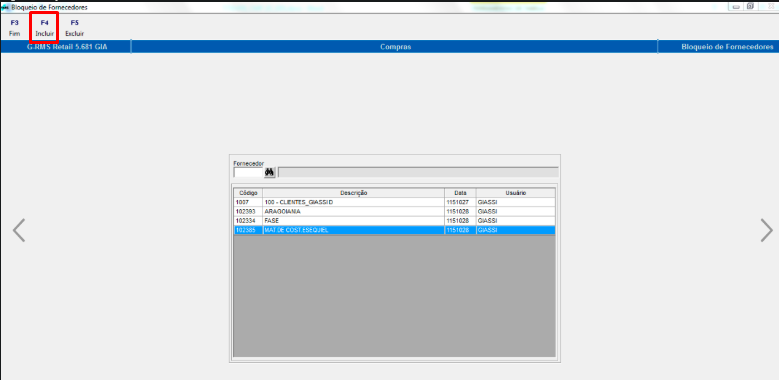Click the grey supplier description field
The width and height of the screenshot is (779, 380).
point(418,172)
